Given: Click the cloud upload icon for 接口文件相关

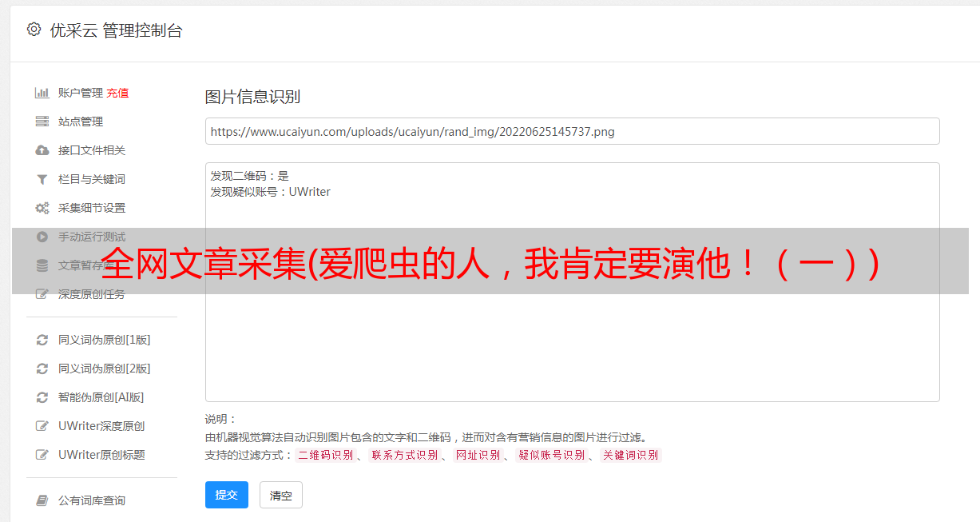Looking at the screenshot, I should 42,150.
